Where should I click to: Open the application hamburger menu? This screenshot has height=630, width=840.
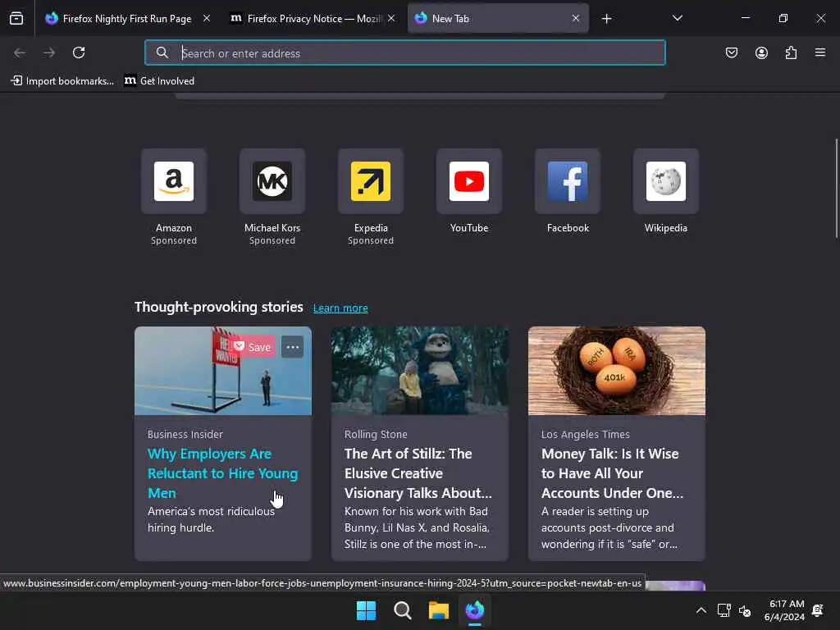point(820,52)
